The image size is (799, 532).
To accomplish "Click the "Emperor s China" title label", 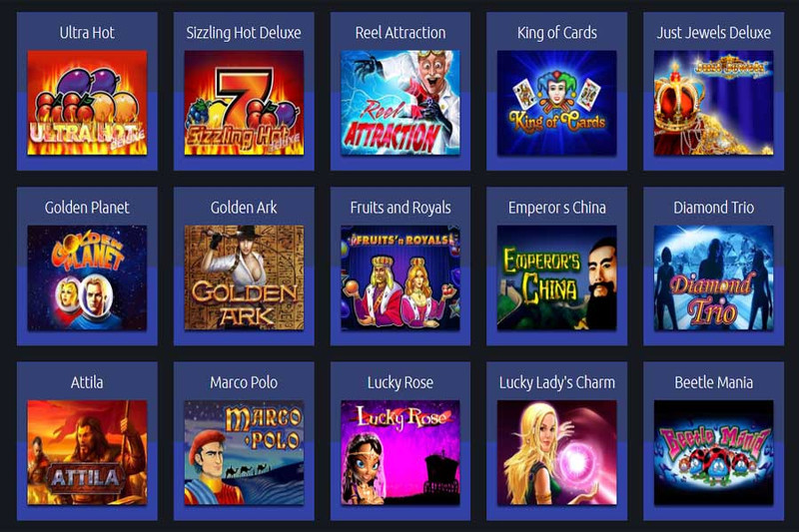I will tap(557, 208).
